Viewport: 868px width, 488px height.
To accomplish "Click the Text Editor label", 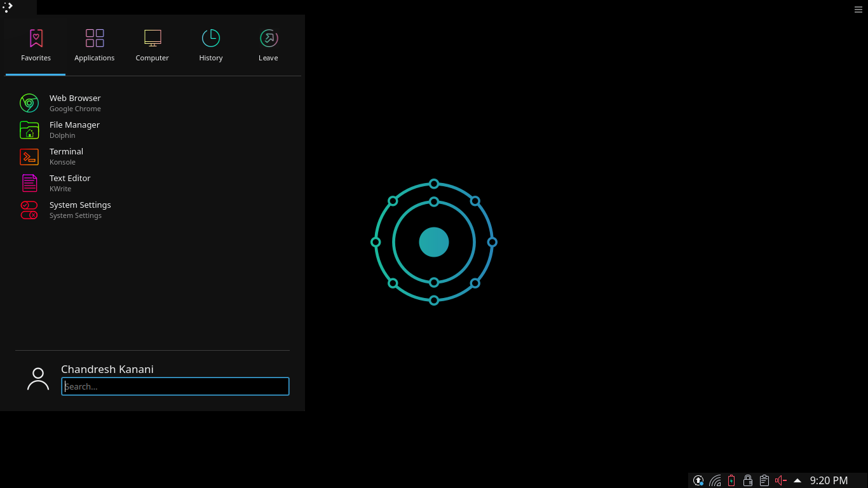I will pos(70,178).
